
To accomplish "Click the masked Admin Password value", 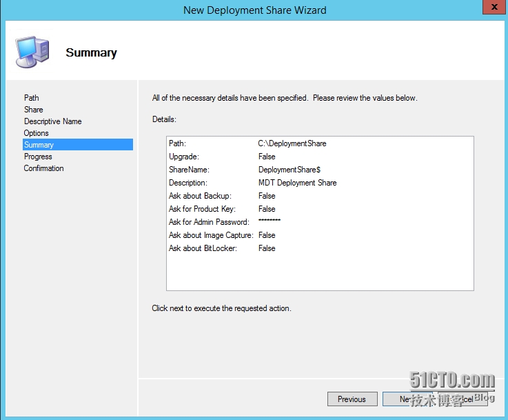I will (270, 220).
